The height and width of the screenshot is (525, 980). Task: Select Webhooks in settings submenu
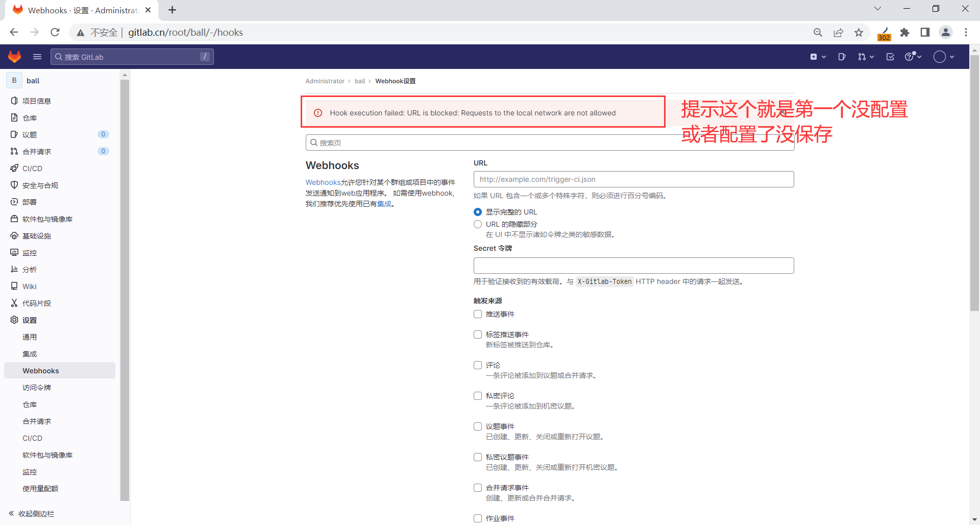click(x=60, y=371)
